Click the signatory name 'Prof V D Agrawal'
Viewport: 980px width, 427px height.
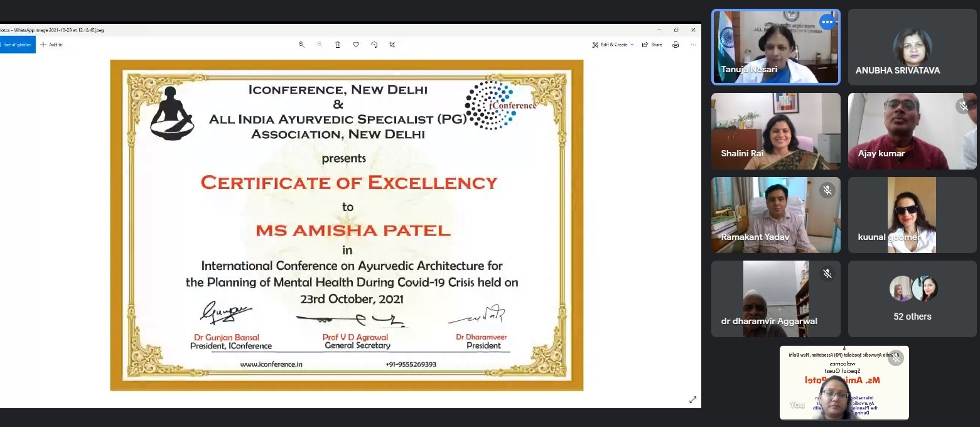(355, 337)
